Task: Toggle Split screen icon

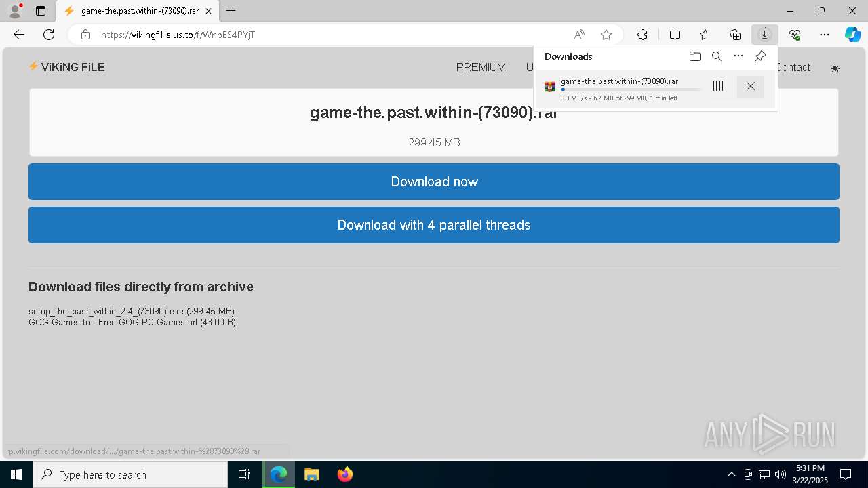Action: (675, 35)
